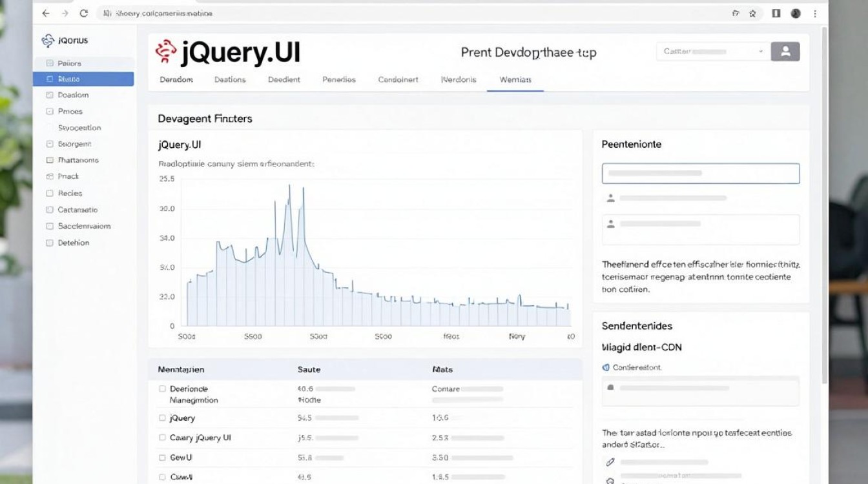Click the icon beside Pmoes in sidebar
This screenshot has width=868, height=484.
50,111
